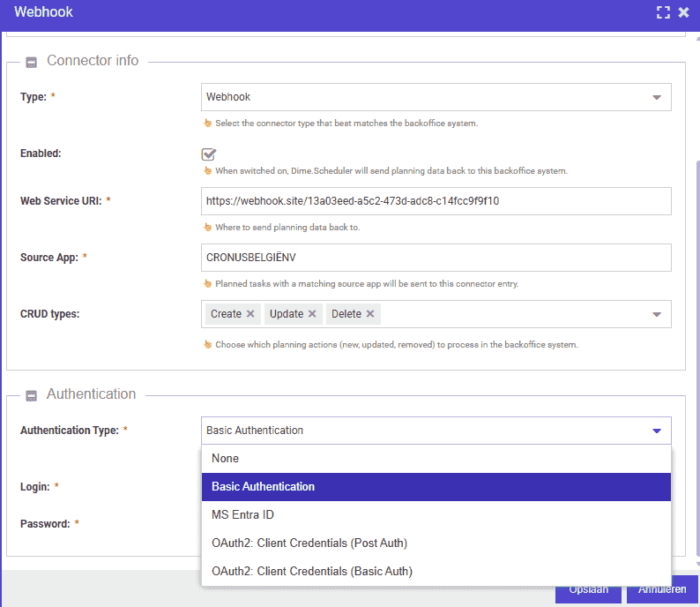
Task: Click hint icon beside CRUD types description
Action: coord(207,344)
